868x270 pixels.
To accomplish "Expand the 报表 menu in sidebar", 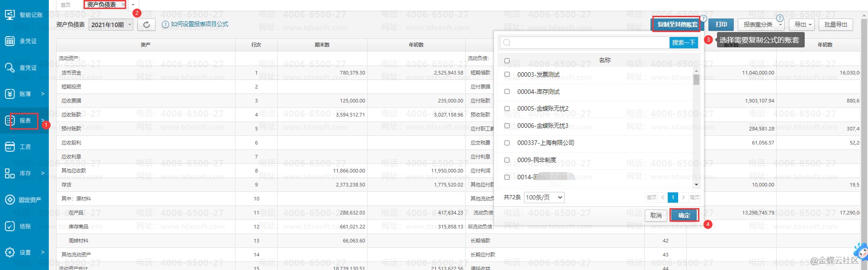I will click(x=24, y=121).
